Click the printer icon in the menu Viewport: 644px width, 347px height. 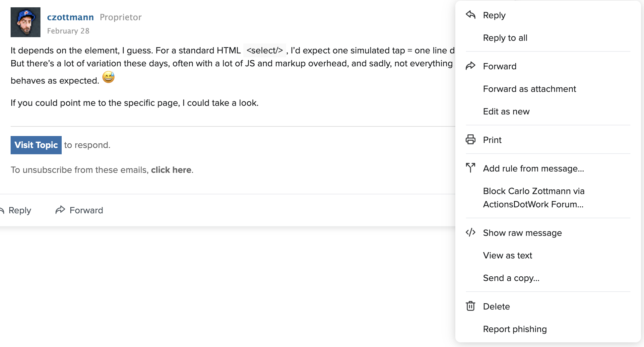click(471, 140)
